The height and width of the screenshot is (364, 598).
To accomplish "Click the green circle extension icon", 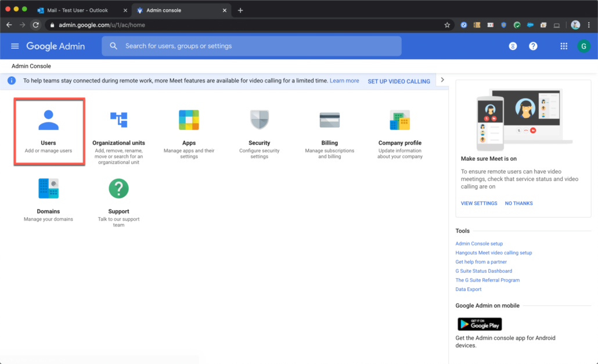I will tap(517, 25).
